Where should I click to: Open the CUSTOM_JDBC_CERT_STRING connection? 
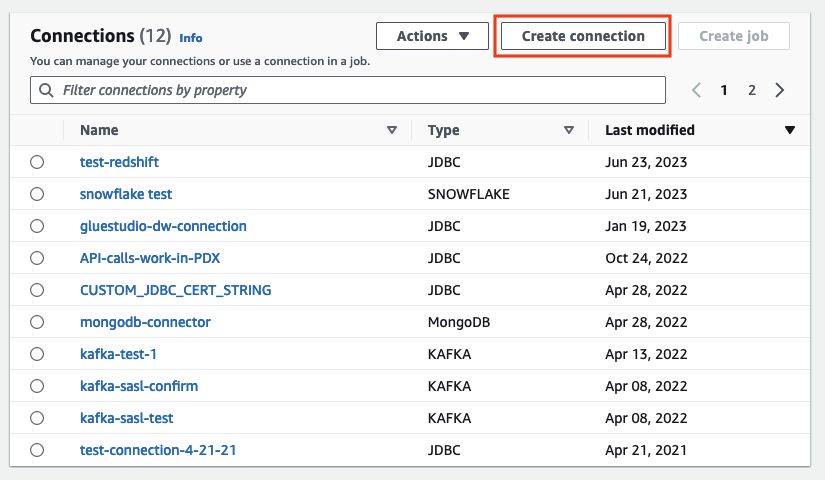(175, 290)
